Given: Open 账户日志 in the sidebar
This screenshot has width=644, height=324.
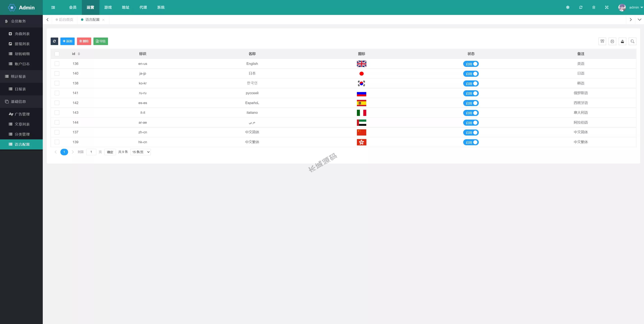Looking at the screenshot, I should [21, 64].
